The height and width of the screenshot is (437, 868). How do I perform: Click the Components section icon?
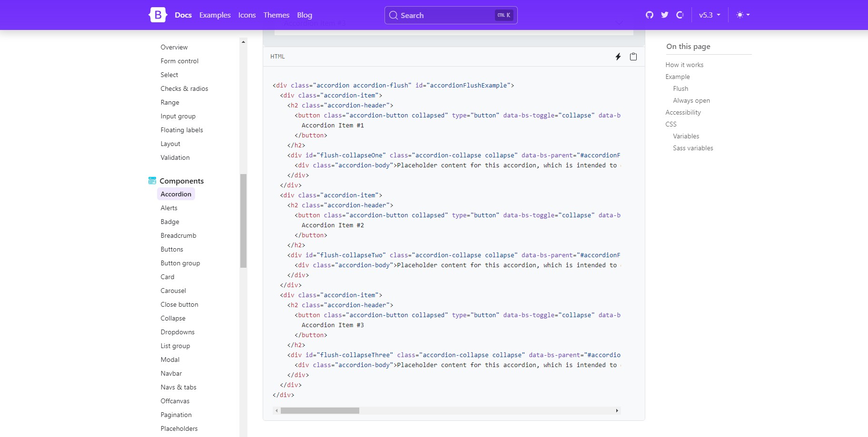tap(152, 181)
